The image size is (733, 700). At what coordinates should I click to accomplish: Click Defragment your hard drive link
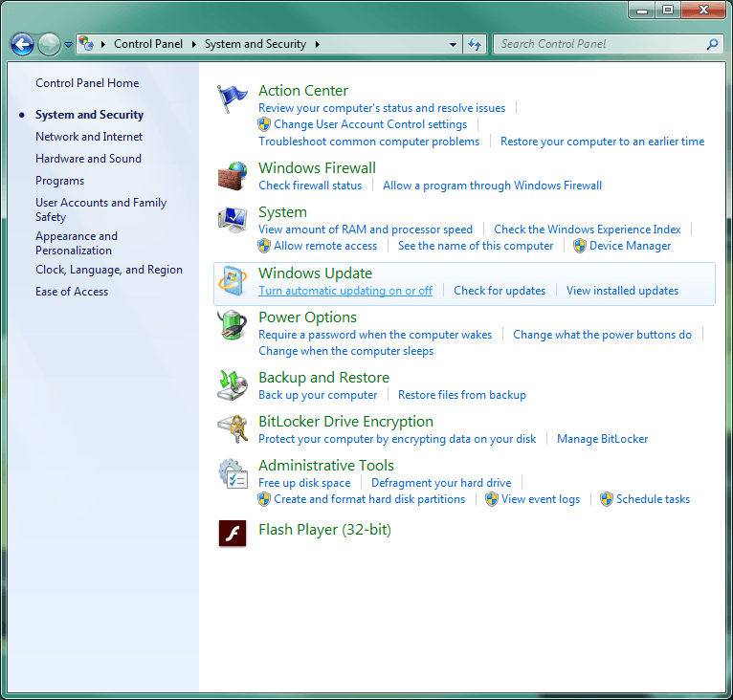441,483
